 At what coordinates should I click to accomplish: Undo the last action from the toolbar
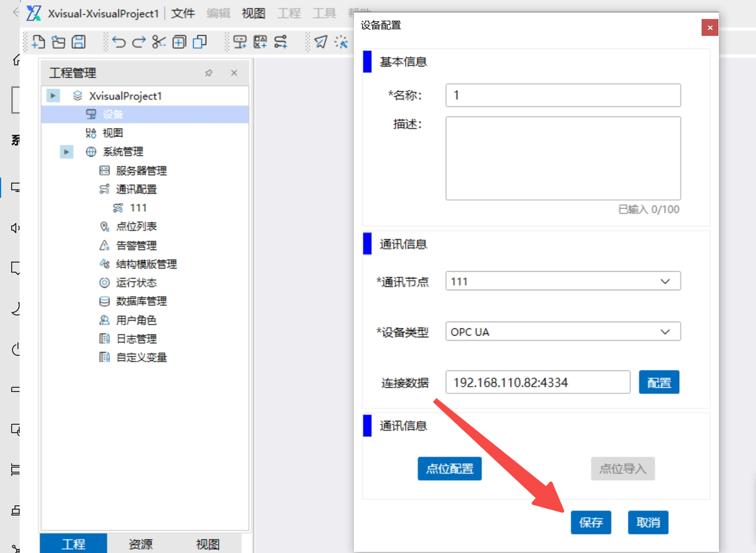click(x=119, y=42)
